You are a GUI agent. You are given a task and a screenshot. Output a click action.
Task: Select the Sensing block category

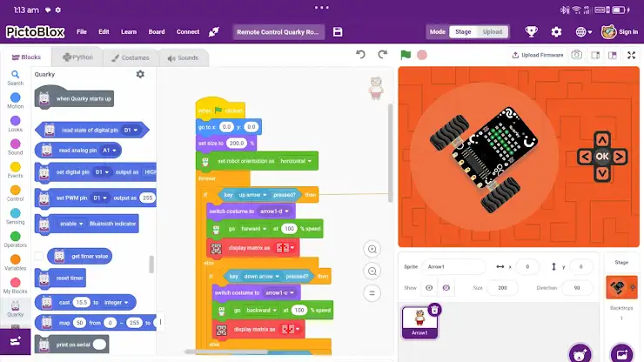[15, 216]
